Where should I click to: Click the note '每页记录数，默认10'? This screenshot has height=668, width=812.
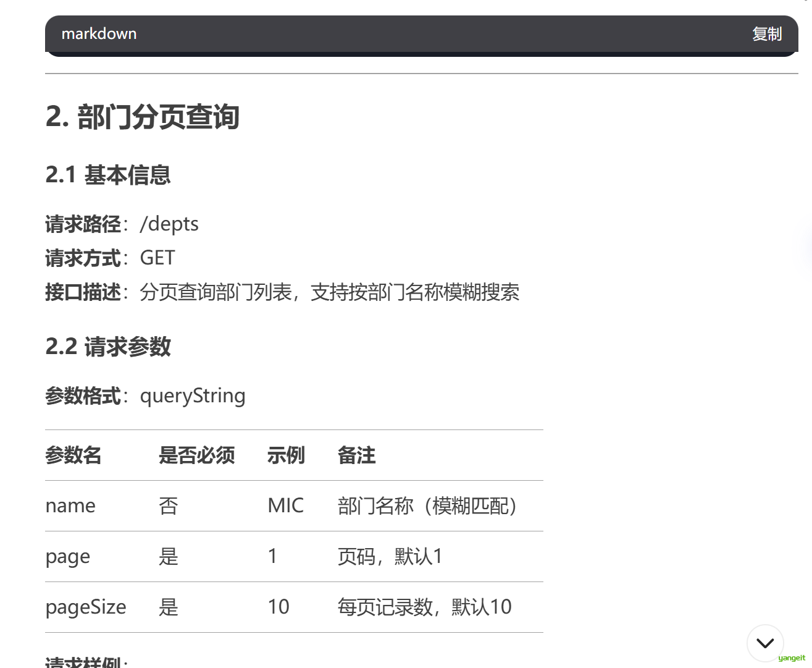pyautogui.click(x=425, y=607)
